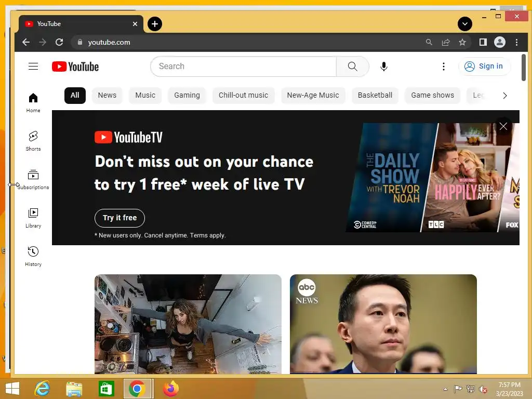Screen dimensions: 532x399
Task: Open Subscriptions from the sidebar
Action: 33,179
